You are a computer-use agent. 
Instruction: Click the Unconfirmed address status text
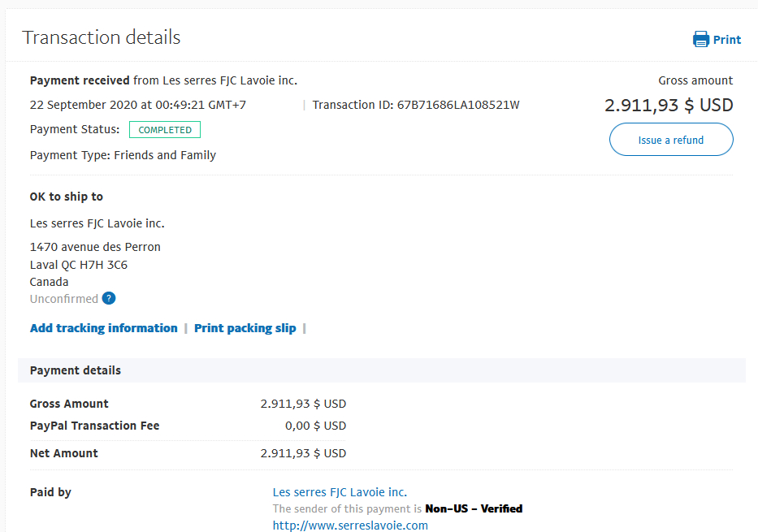pyautogui.click(x=64, y=299)
